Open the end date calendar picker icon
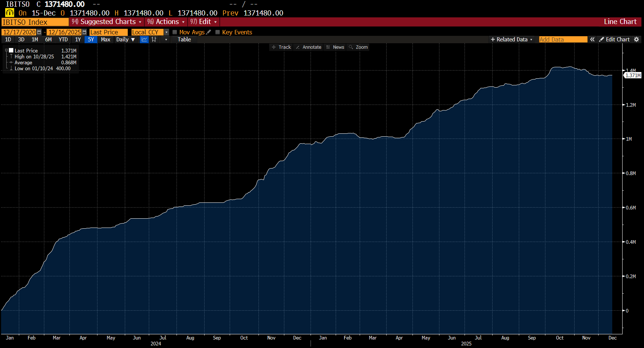Screen dimensions: 644x348 pyautogui.click(x=84, y=32)
